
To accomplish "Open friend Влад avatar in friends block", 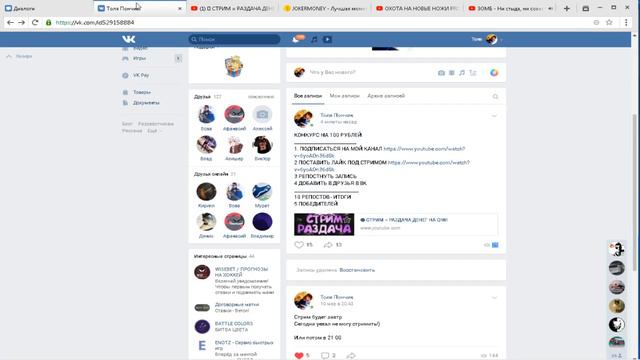I will 207,144.
